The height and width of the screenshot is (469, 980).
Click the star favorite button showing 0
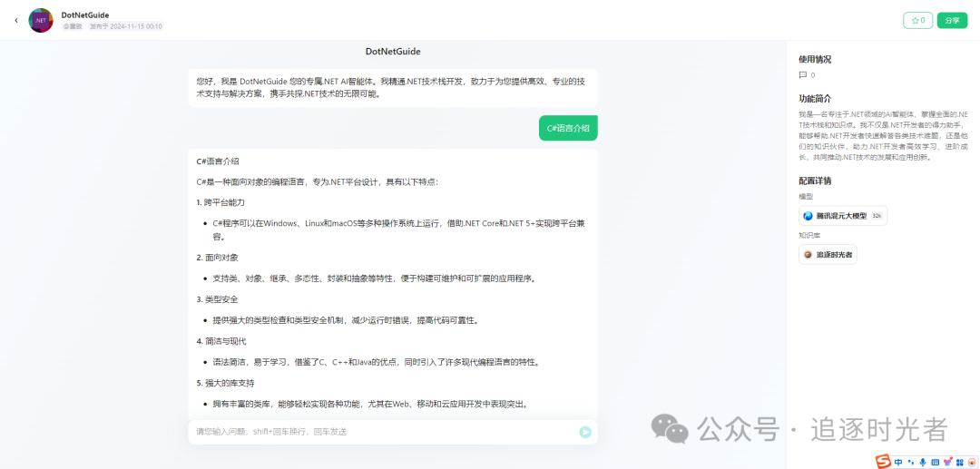pos(918,21)
